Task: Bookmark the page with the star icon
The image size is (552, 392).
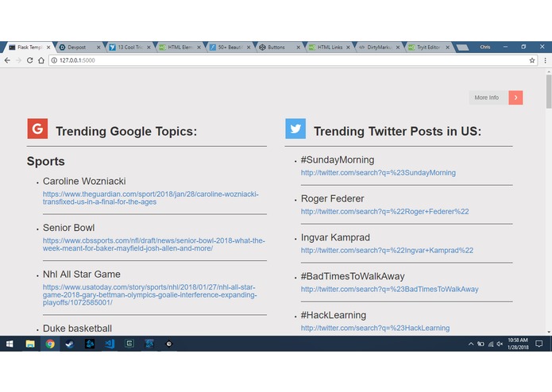Action: tap(532, 60)
